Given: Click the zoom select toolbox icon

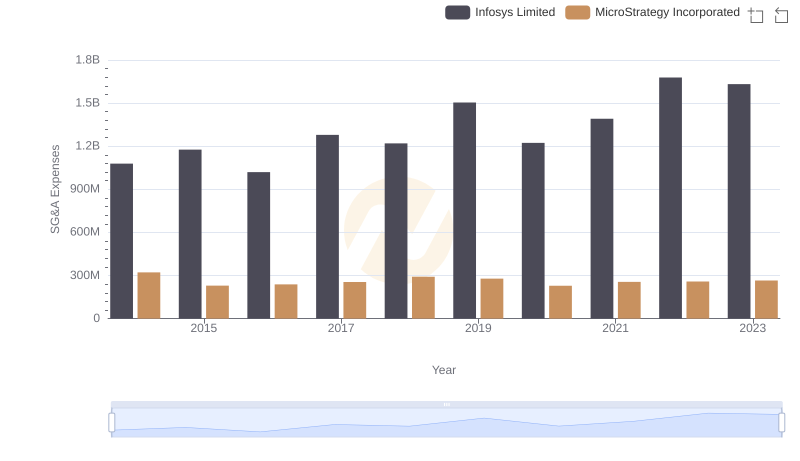Looking at the screenshot, I should [756, 15].
